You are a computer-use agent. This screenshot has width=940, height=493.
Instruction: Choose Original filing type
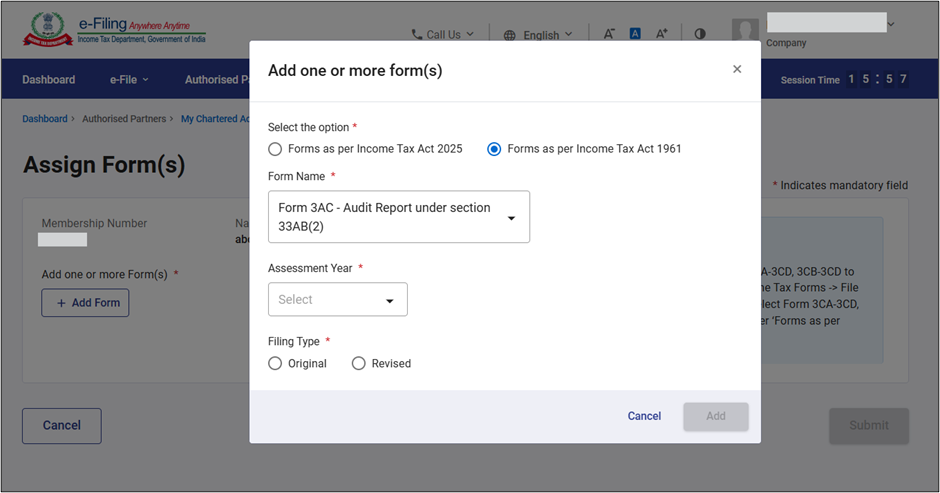(x=275, y=363)
